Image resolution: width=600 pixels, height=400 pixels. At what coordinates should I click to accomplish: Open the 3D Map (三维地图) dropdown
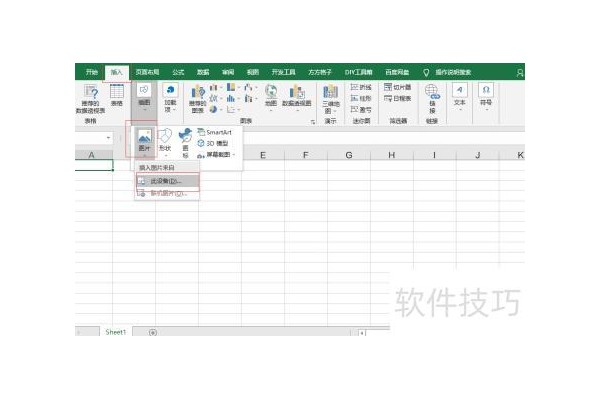[331, 100]
